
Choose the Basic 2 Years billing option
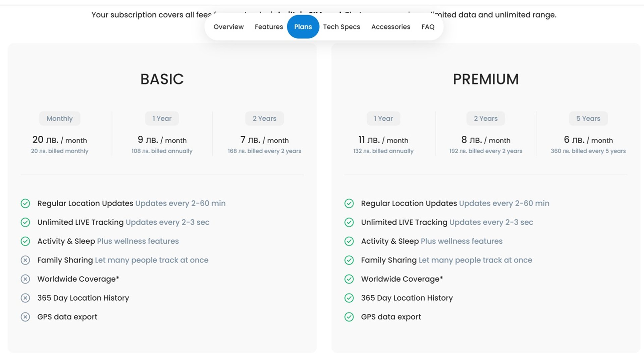tap(264, 118)
